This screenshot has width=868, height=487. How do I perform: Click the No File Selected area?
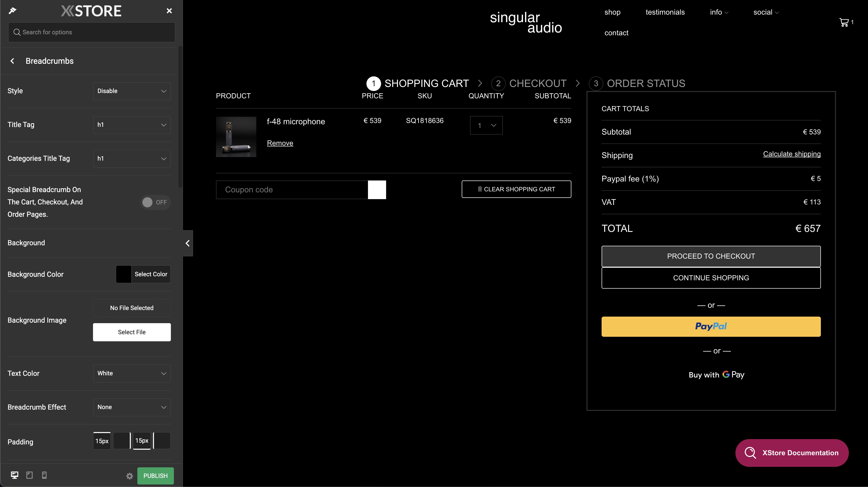[x=132, y=308]
